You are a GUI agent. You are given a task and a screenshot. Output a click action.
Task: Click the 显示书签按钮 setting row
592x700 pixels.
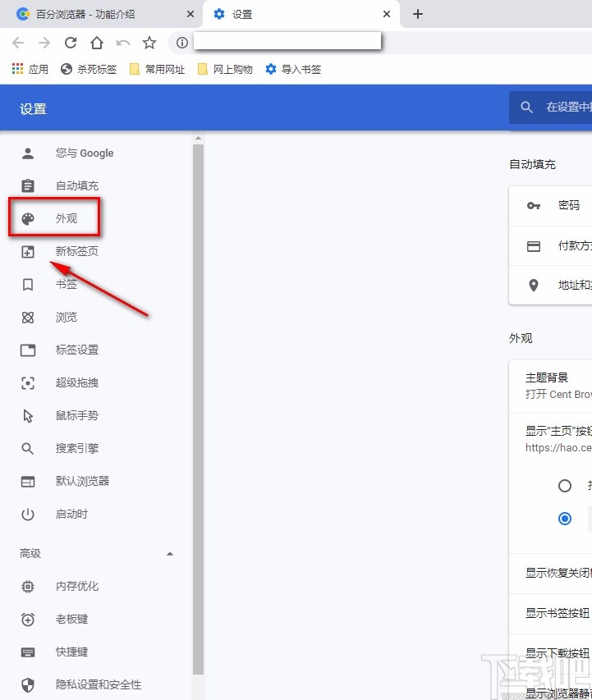pyautogui.click(x=550, y=614)
